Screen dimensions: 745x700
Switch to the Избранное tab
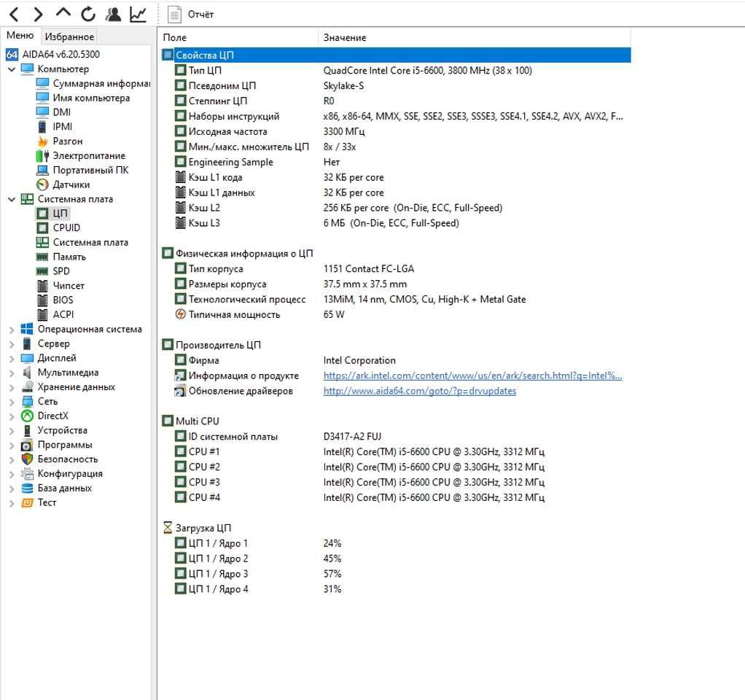[x=69, y=36]
